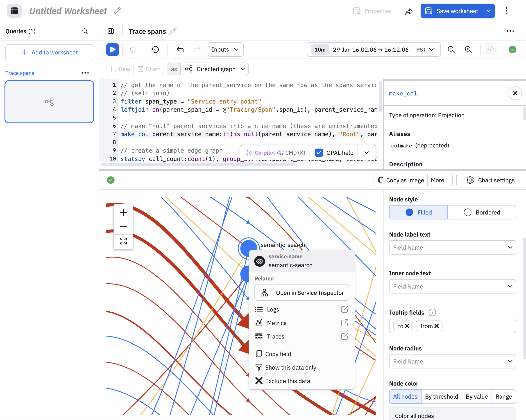Image resolution: width=526 pixels, height=420 pixels.
Task: Open the Directed graph visualization dropdown
Action: (215, 69)
